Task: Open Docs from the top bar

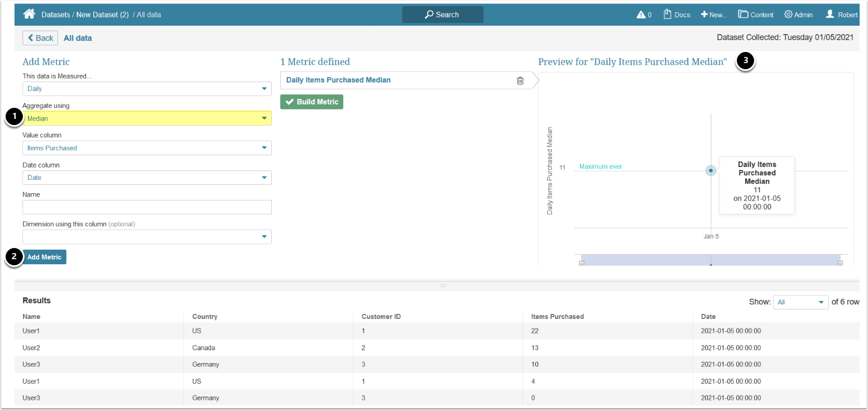Action: click(x=677, y=15)
